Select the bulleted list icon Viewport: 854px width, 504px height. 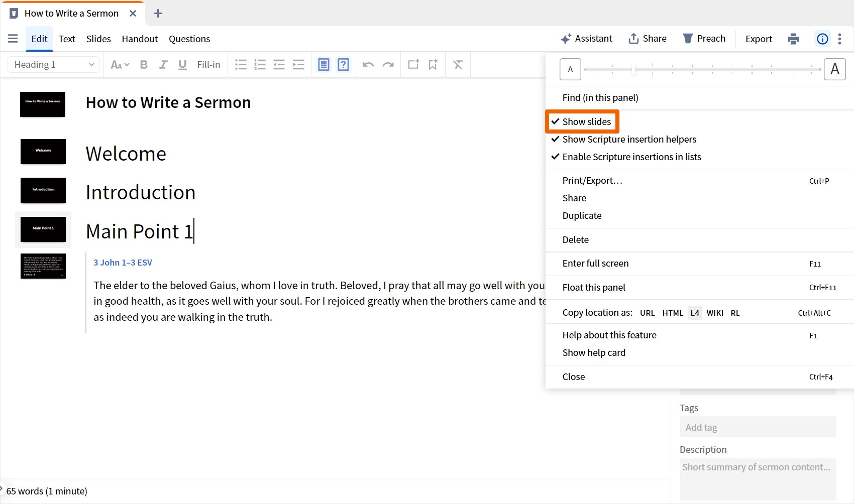coord(241,64)
